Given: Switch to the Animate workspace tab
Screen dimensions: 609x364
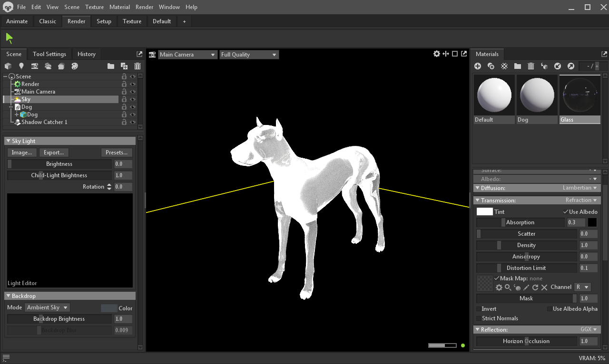Looking at the screenshot, I should pyautogui.click(x=17, y=21).
